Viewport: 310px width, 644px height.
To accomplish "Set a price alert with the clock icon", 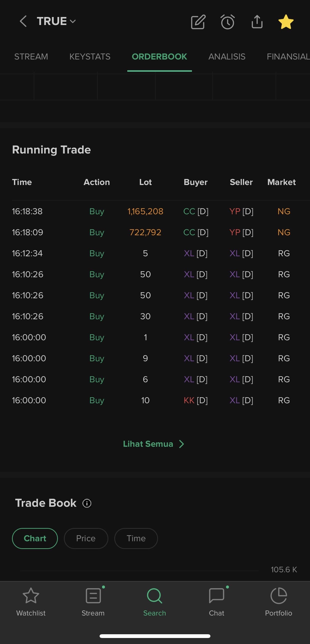I will click(x=228, y=22).
